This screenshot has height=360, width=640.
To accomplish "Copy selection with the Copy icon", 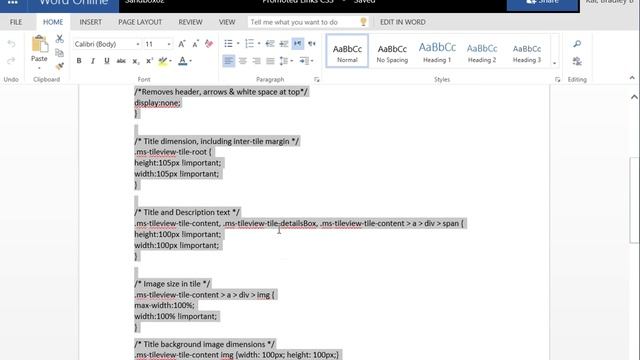I will coord(60,53).
